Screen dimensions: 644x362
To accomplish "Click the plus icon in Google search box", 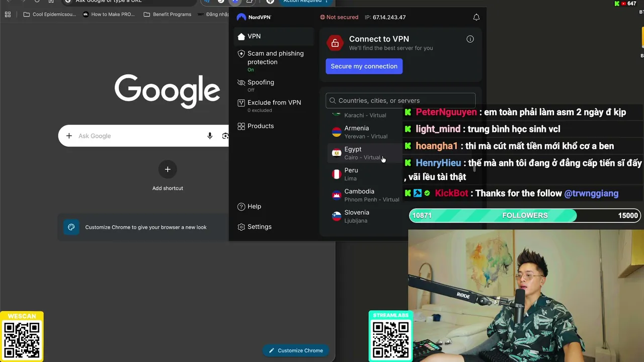I will pyautogui.click(x=69, y=136).
